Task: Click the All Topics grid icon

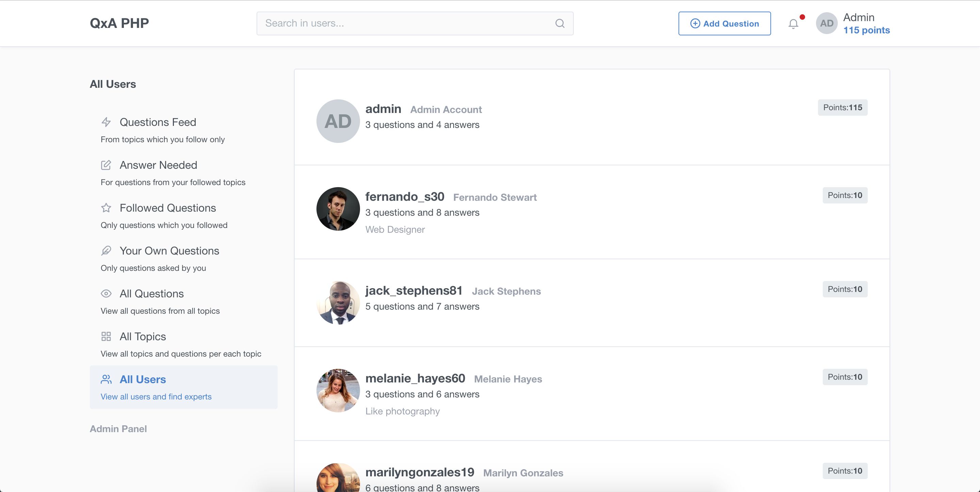Action: click(106, 337)
